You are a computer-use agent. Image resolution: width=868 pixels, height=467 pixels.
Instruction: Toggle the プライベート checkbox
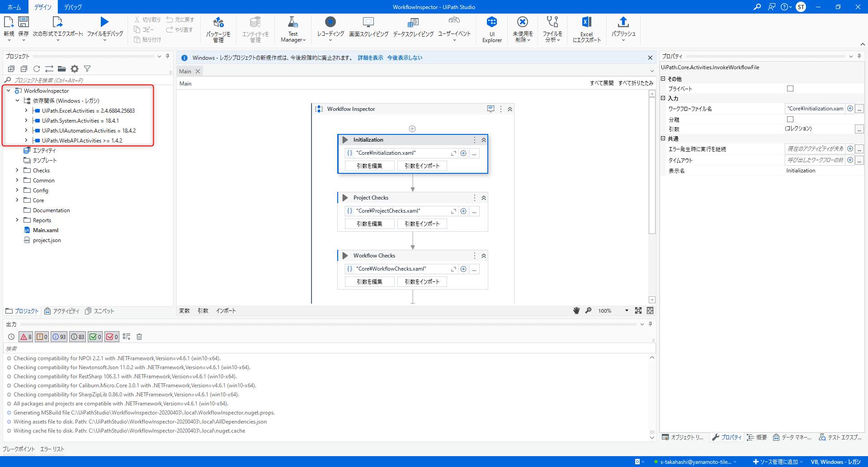(790, 89)
